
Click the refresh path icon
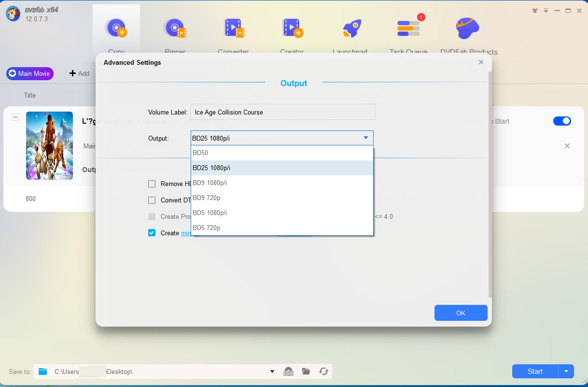pyautogui.click(x=323, y=372)
